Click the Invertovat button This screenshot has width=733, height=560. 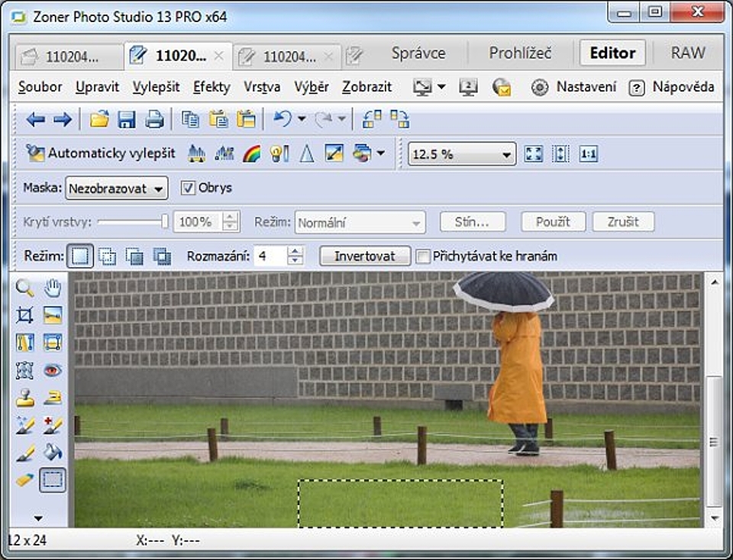coord(364,256)
